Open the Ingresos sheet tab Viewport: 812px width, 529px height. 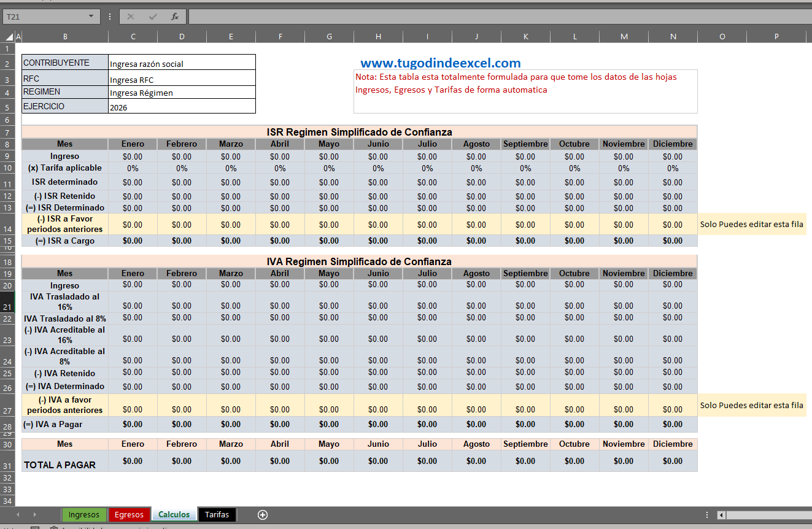(84, 515)
